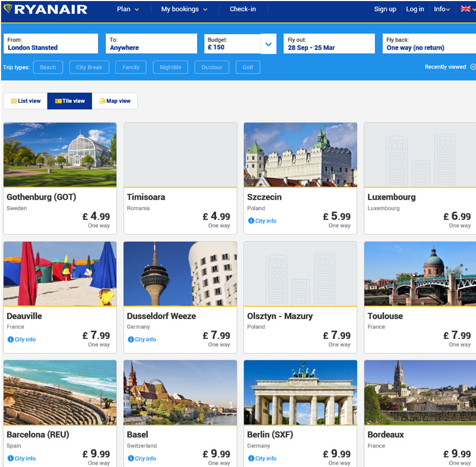Open the Fly out date selector
Image resolution: width=476 pixels, height=467 pixels.
[x=329, y=44]
